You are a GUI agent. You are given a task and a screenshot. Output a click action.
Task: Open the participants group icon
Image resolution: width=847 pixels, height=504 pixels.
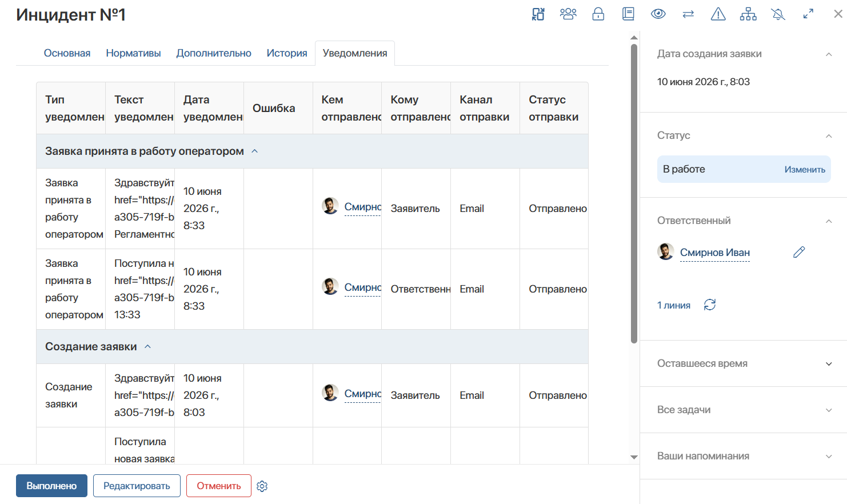pyautogui.click(x=568, y=14)
